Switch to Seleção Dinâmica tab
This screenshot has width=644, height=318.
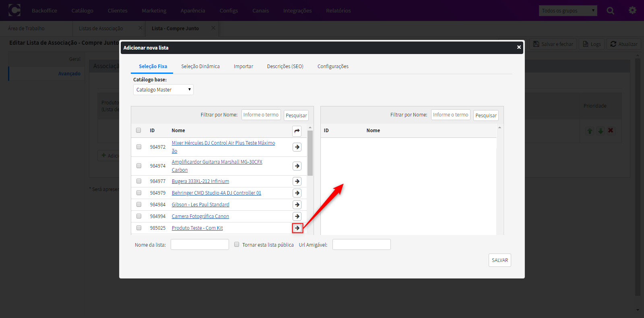click(200, 66)
